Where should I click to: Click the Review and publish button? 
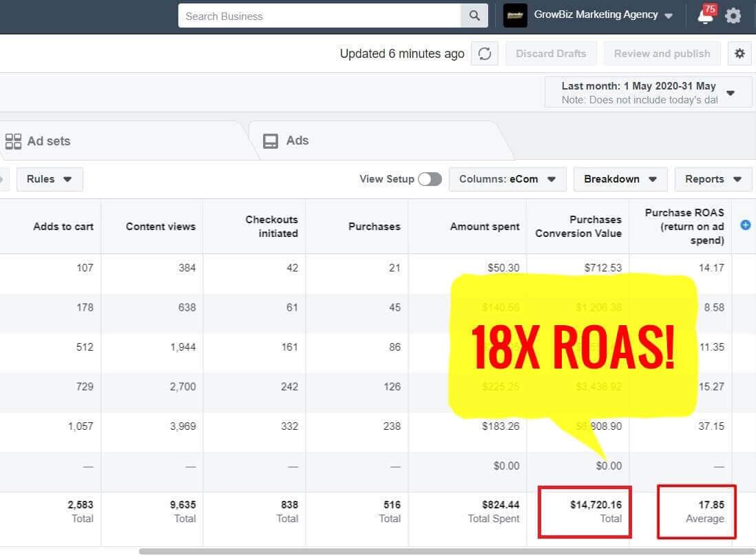click(x=662, y=54)
